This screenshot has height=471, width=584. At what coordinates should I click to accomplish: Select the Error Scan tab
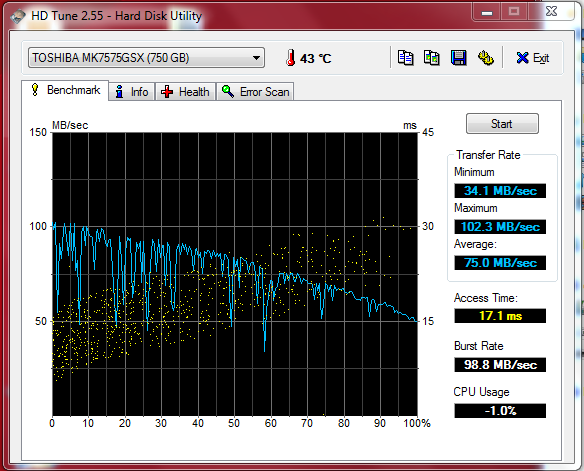click(x=255, y=92)
